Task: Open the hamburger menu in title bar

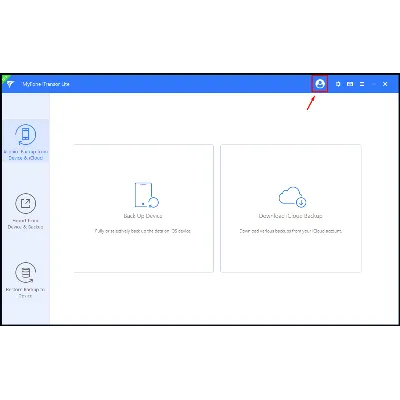Action: pyautogui.click(x=362, y=84)
